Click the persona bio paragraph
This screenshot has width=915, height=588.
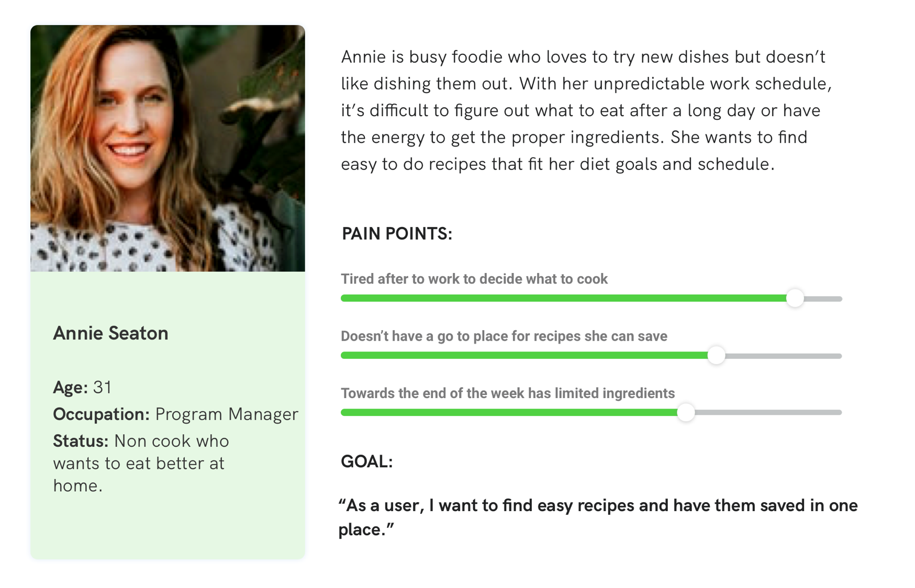point(586,110)
